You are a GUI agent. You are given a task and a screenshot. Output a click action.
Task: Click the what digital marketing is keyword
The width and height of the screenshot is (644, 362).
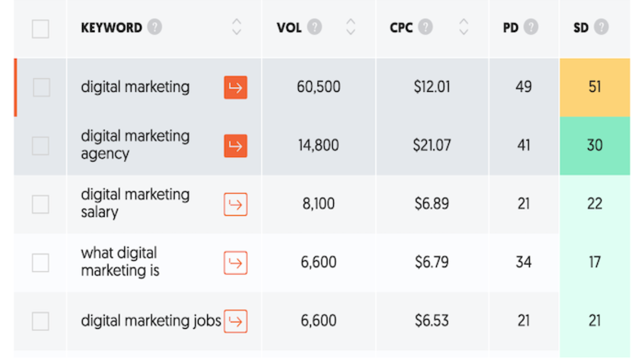pos(120,262)
